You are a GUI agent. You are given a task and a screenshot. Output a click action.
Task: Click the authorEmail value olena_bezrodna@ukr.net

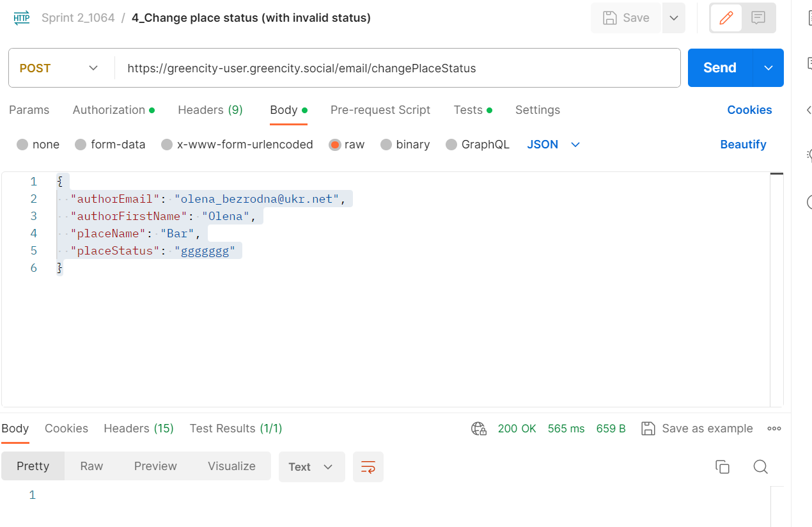coord(257,199)
